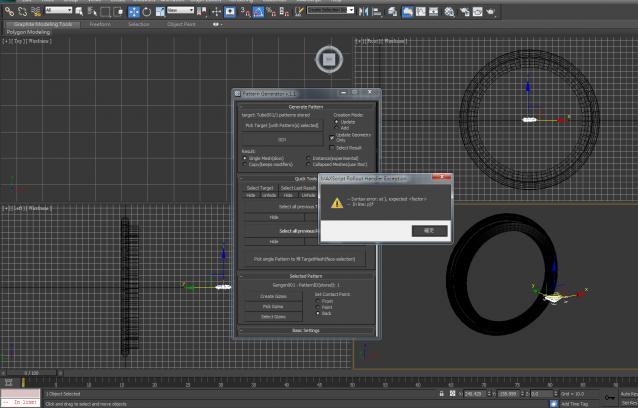
Task: Open Render Setup icon
Action: pos(464,12)
